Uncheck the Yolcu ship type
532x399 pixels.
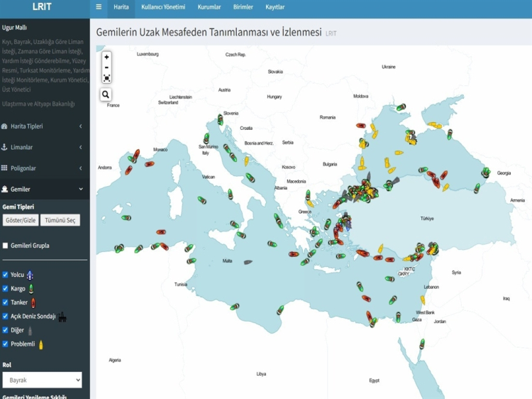(x=6, y=275)
